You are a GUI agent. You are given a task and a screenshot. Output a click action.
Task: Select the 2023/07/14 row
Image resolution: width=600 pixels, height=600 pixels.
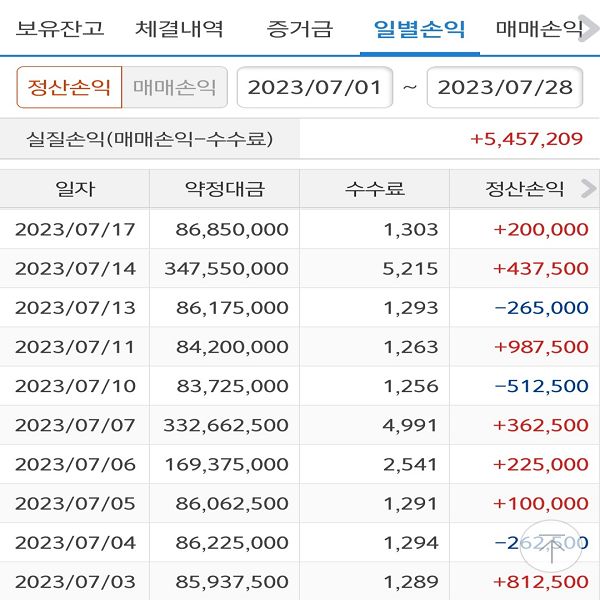(x=300, y=268)
